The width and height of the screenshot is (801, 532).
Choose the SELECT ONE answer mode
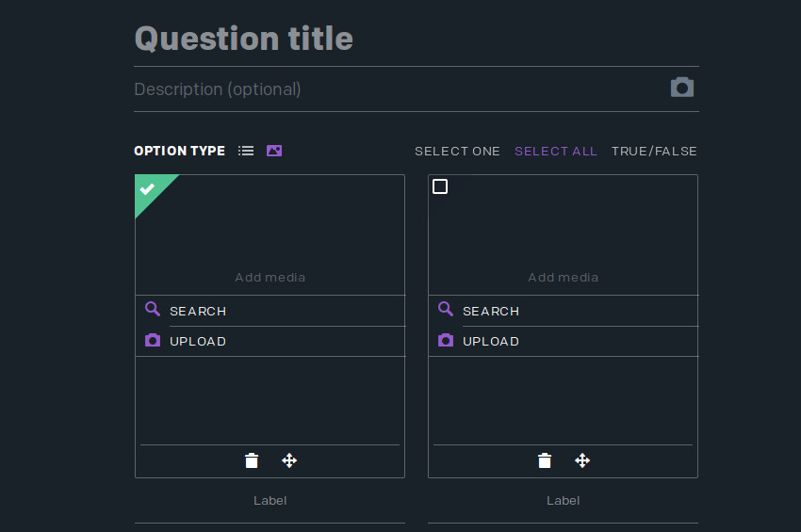coord(457,152)
